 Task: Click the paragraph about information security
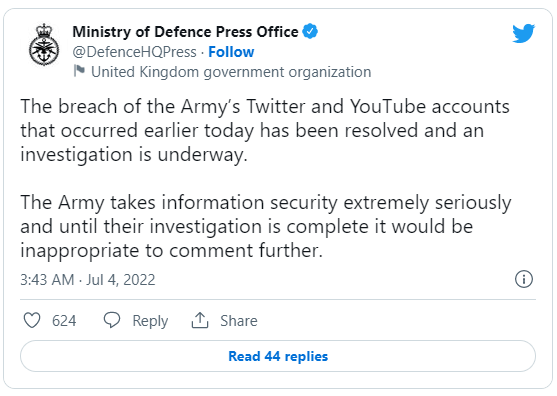tap(266, 226)
